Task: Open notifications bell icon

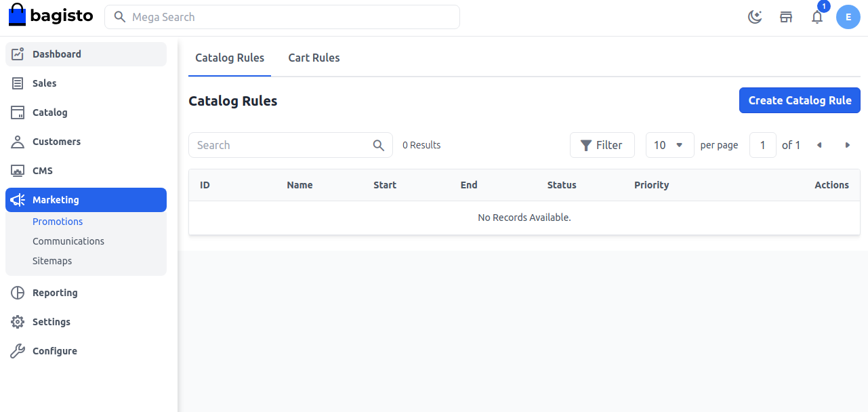Action: tap(817, 17)
